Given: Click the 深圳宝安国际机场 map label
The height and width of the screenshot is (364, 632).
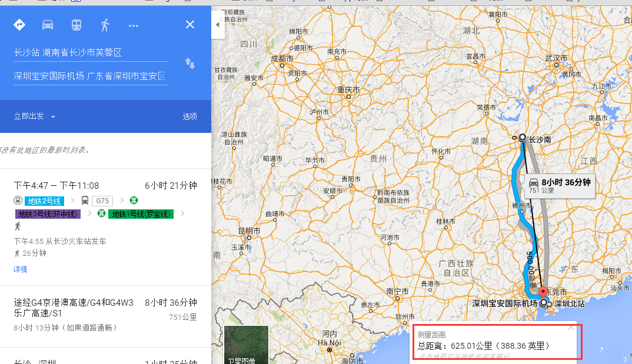Looking at the screenshot, I should (505, 303).
